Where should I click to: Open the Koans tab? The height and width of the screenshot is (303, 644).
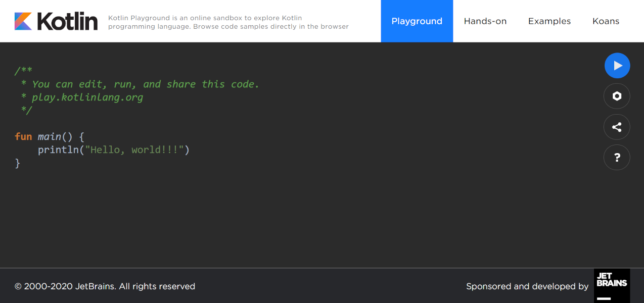tap(606, 21)
